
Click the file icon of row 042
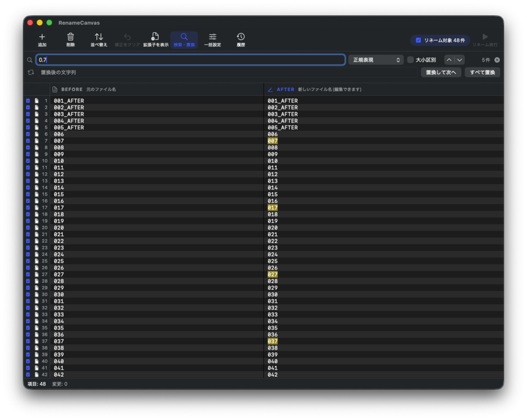tap(37, 375)
